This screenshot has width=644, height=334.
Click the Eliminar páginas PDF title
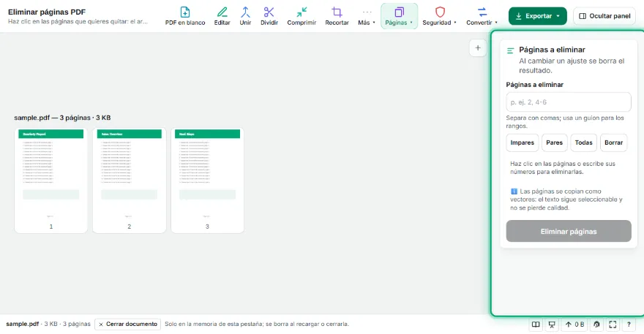point(47,12)
